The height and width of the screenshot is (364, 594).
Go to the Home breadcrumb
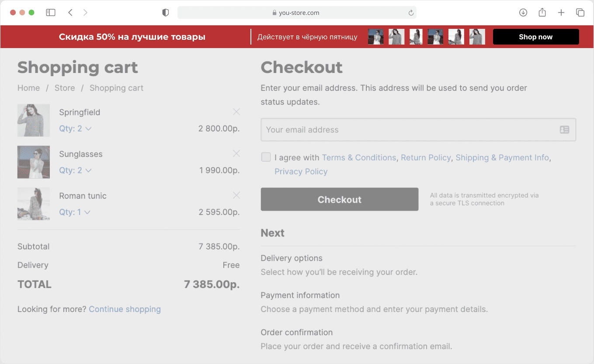(28, 88)
